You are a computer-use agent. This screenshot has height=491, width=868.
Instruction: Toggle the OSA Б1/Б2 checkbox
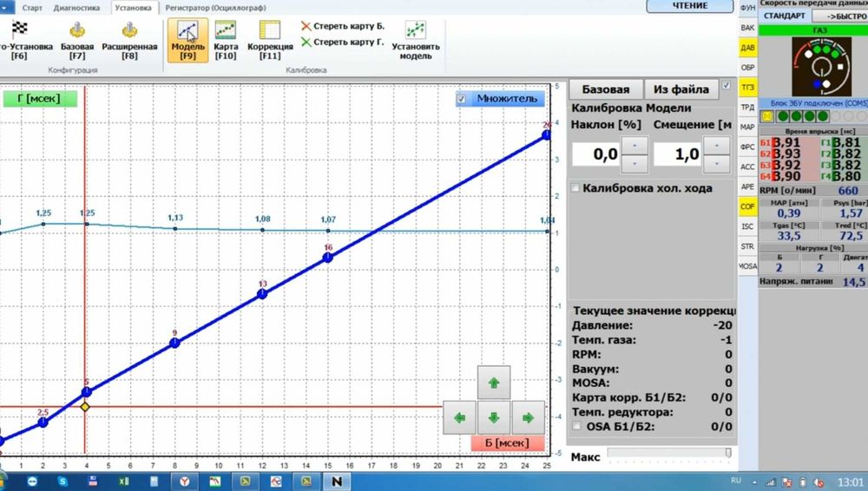pos(577,426)
